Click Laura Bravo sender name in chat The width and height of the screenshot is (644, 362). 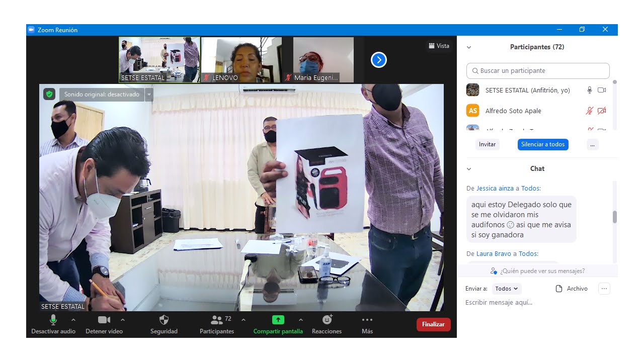pyautogui.click(x=495, y=253)
